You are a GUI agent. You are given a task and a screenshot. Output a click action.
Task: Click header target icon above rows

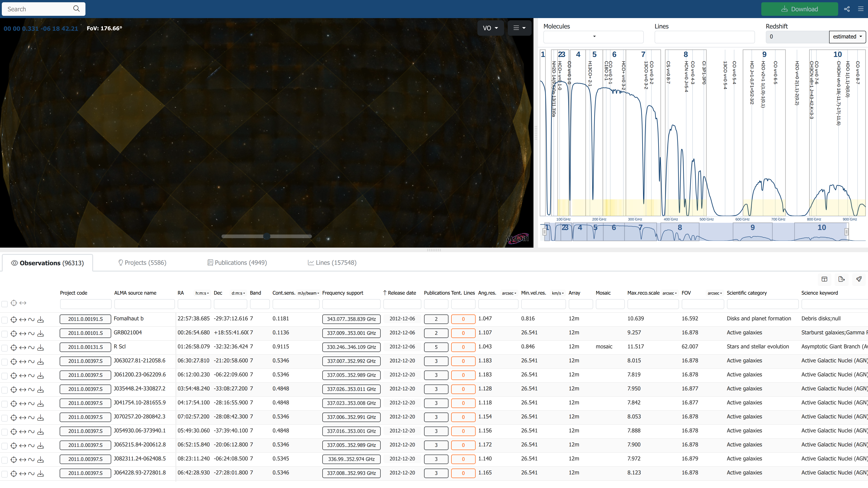tap(14, 303)
